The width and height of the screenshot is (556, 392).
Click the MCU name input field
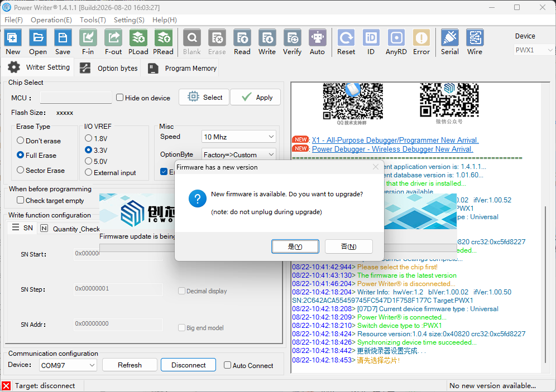pos(76,98)
